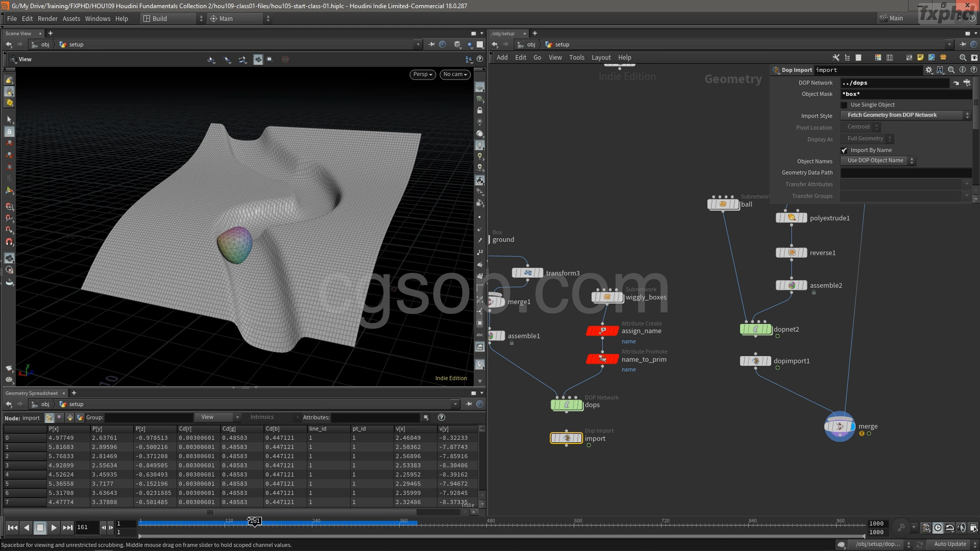Open parameter pane gear settings
This screenshot has width=980, height=551.
click(929, 70)
